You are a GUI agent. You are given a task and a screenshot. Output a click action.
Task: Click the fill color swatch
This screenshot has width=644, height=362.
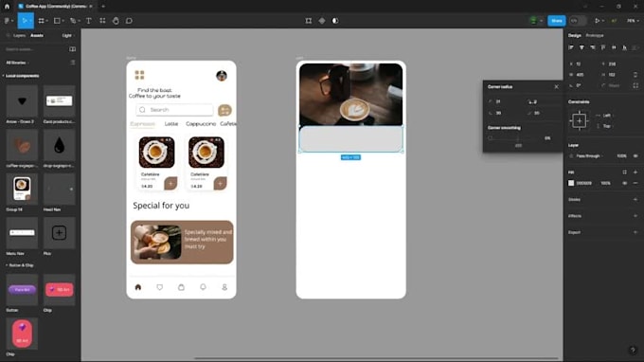571,183
